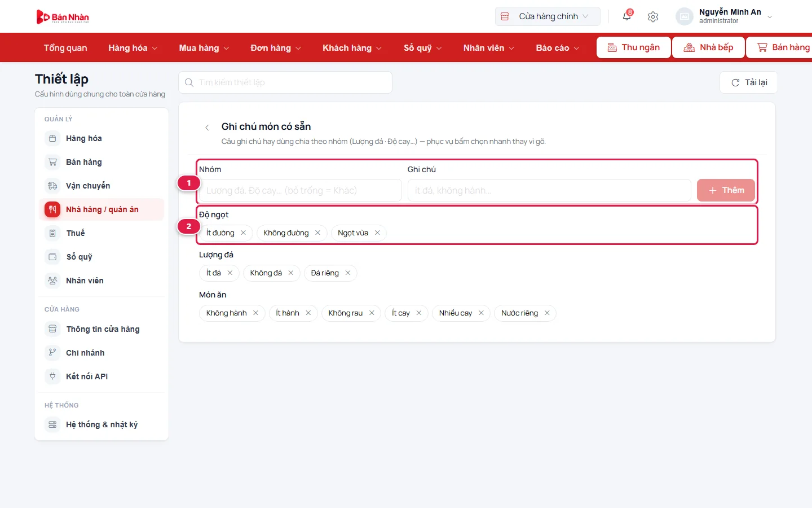Open the notifications bell
The width and height of the screenshot is (812, 508).
pos(626,16)
